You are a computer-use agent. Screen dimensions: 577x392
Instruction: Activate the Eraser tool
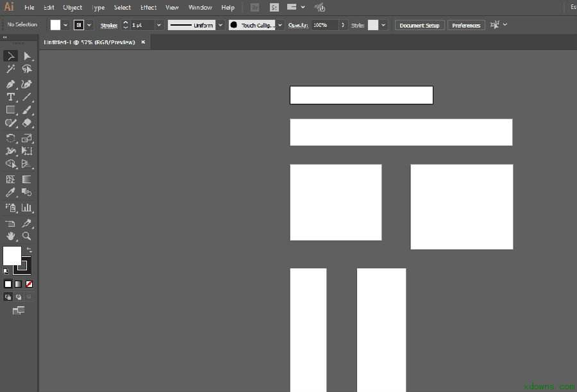point(27,123)
